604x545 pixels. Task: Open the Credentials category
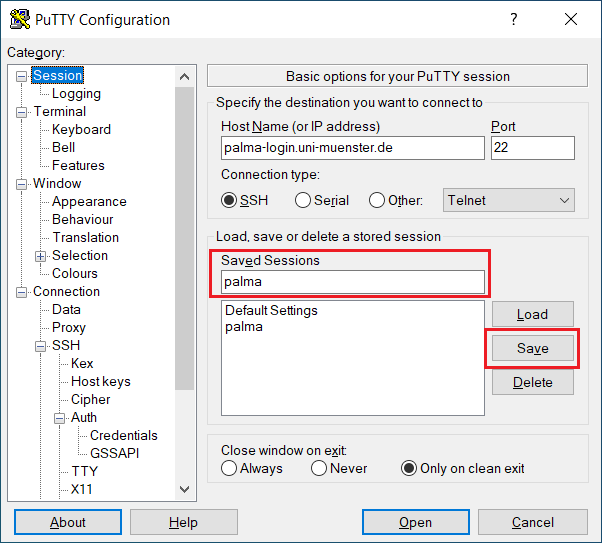point(124,436)
